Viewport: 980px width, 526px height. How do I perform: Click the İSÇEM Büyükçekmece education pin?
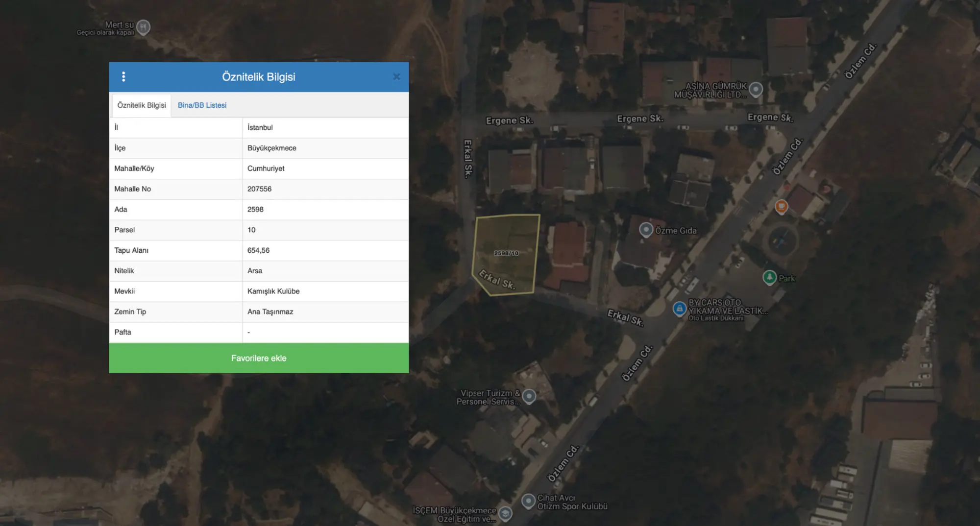[505, 514]
